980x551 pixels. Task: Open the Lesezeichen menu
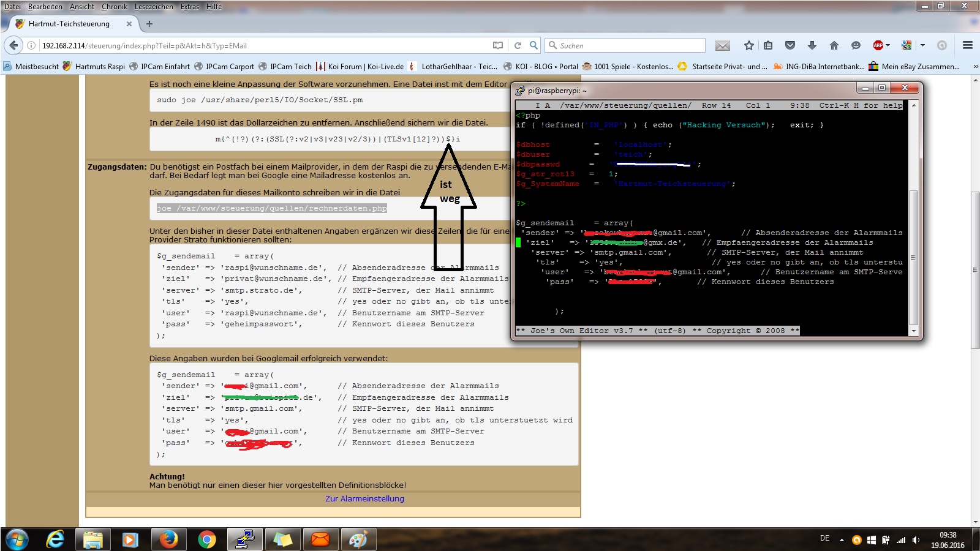154,7
